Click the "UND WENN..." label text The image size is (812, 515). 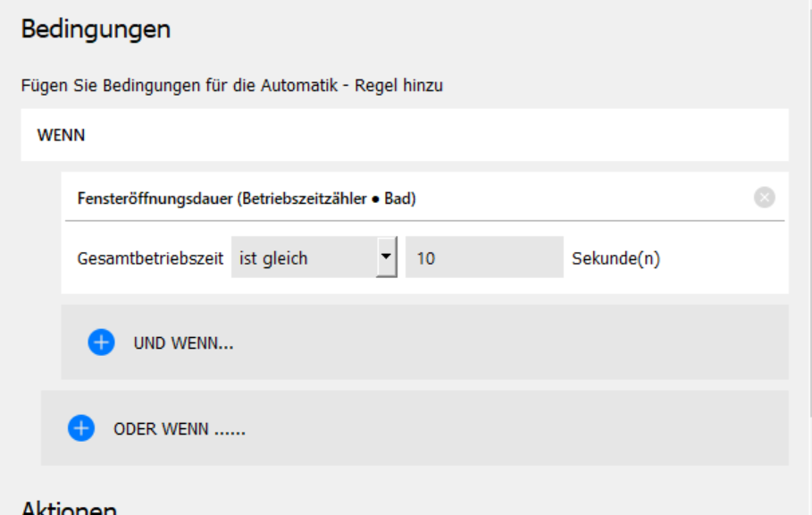183,342
